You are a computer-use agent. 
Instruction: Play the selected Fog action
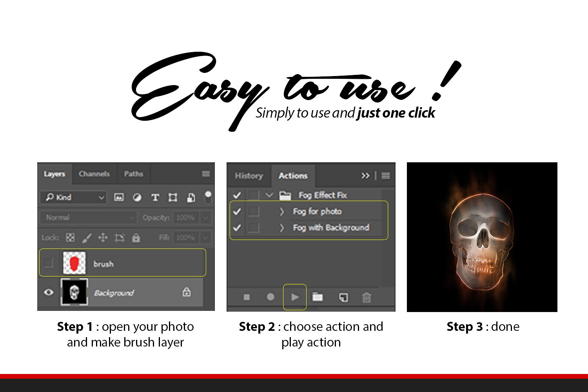pos(295,297)
